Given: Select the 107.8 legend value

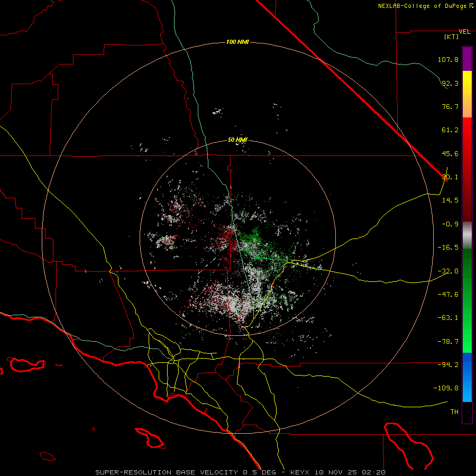Looking at the screenshot, I should (x=448, y=59).
